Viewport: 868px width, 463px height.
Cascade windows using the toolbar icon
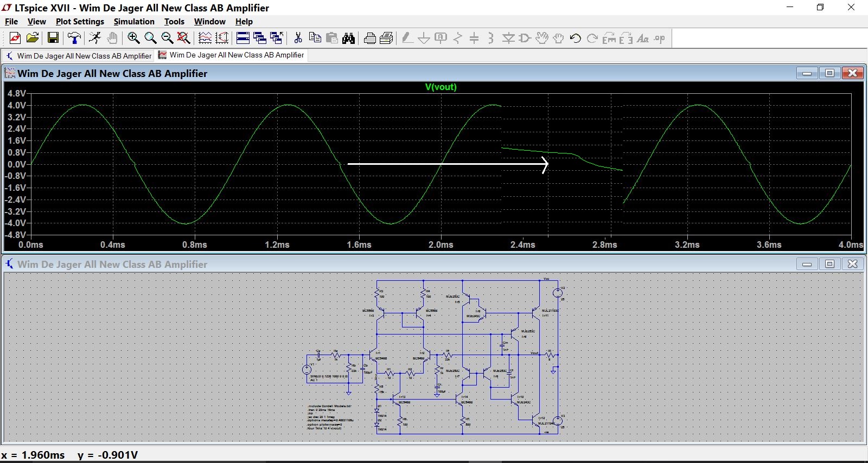(260, 38)
